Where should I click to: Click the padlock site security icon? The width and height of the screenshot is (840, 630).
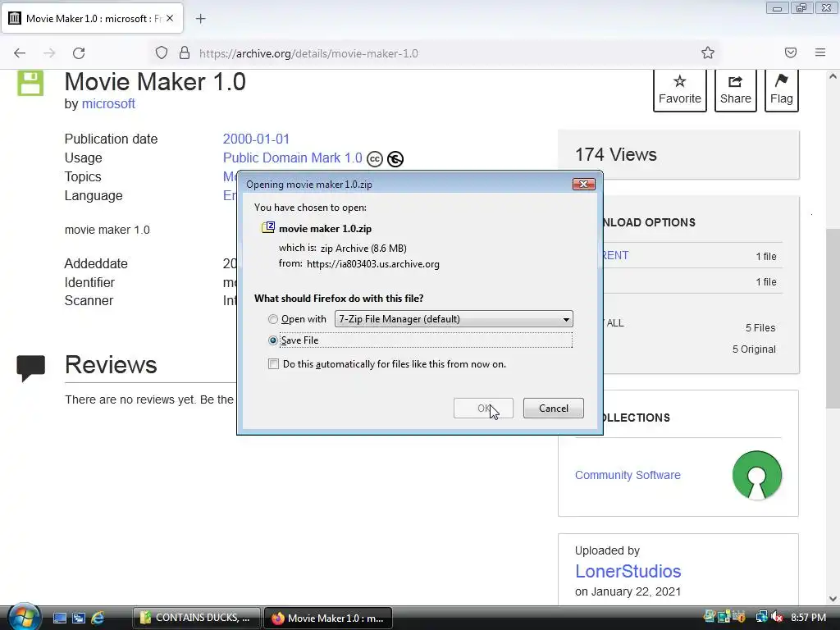coord(185,52)
